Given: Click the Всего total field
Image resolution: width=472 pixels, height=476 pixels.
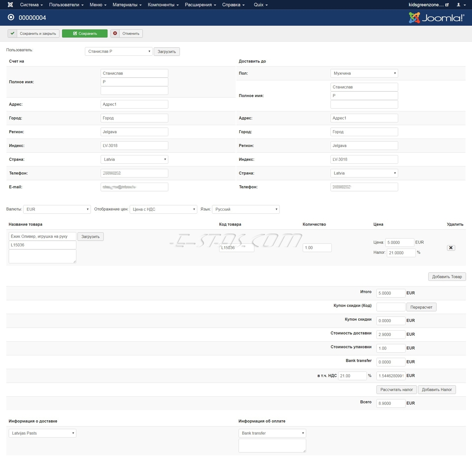Looking at the screenshot, I should [391, 403].
